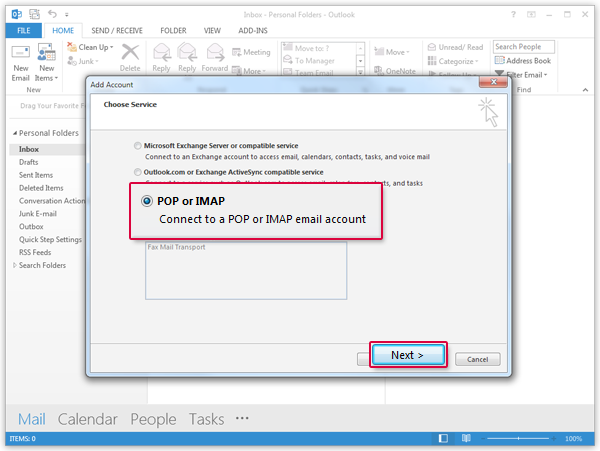Image resolution: width=600 pixels, height=451 pixels.
Task: Choose Outlook.com or Exchange ActiveSync option
Action: (137, 172)
